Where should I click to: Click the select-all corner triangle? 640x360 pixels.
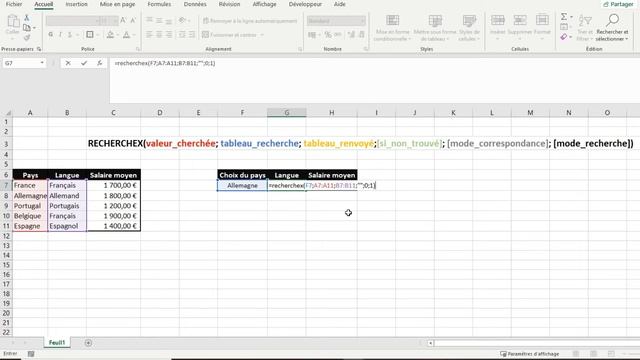coord(7,113)
